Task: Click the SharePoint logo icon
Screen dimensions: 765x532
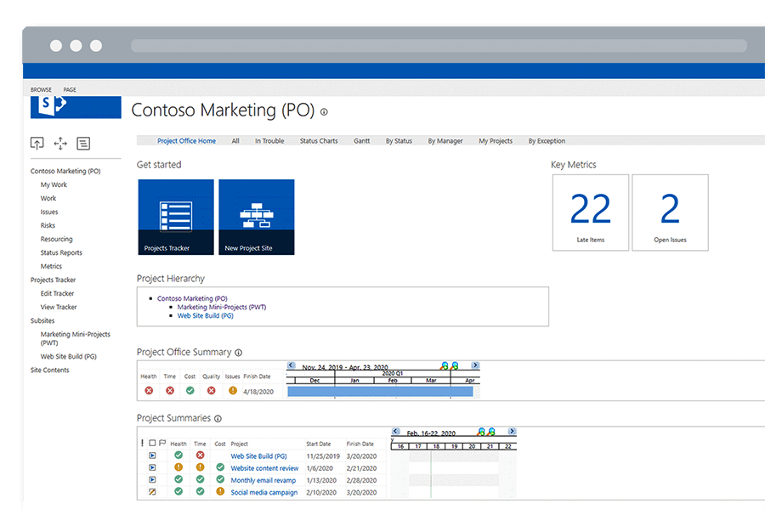Action: coord(53,105)
